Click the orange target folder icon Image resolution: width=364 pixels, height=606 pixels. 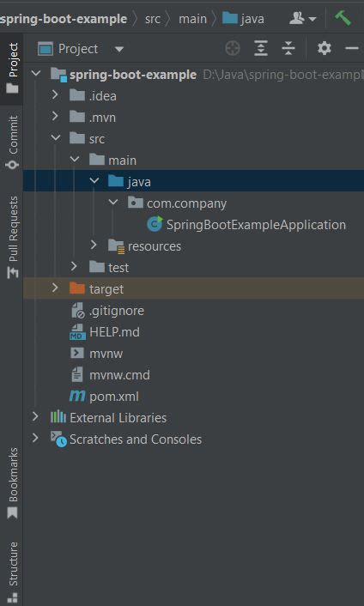tap(77, 288)
